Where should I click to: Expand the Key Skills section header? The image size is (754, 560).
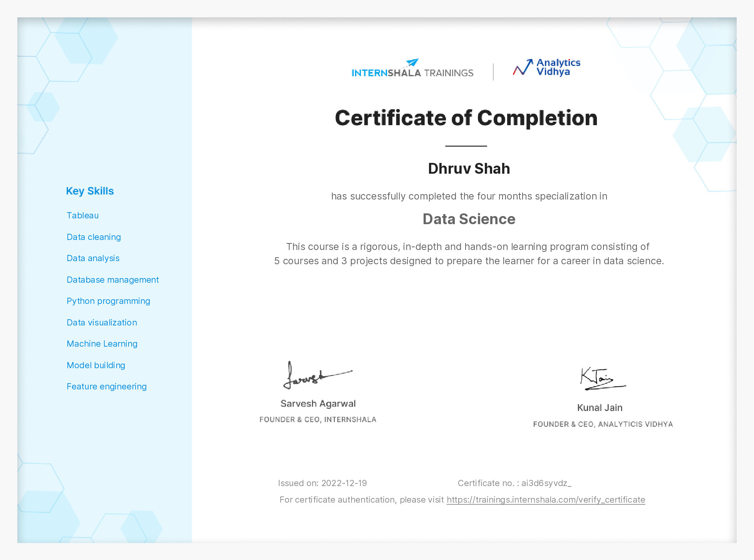(x=90, y=191)
